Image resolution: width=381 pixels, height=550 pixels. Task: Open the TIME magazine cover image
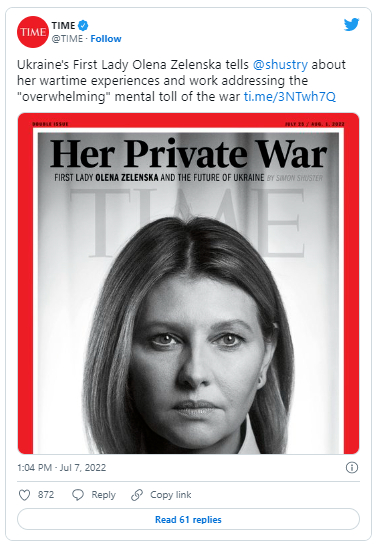point(188,283)
